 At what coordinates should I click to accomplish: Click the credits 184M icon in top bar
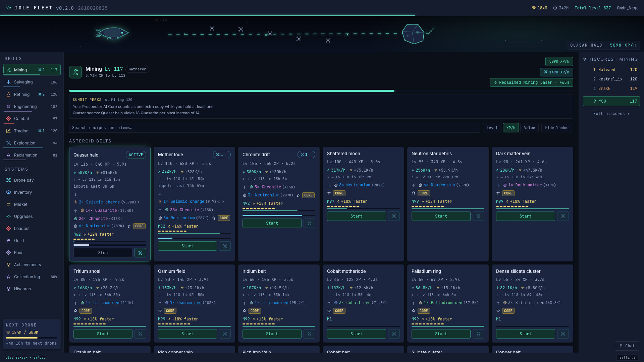(x=534, y=8)
